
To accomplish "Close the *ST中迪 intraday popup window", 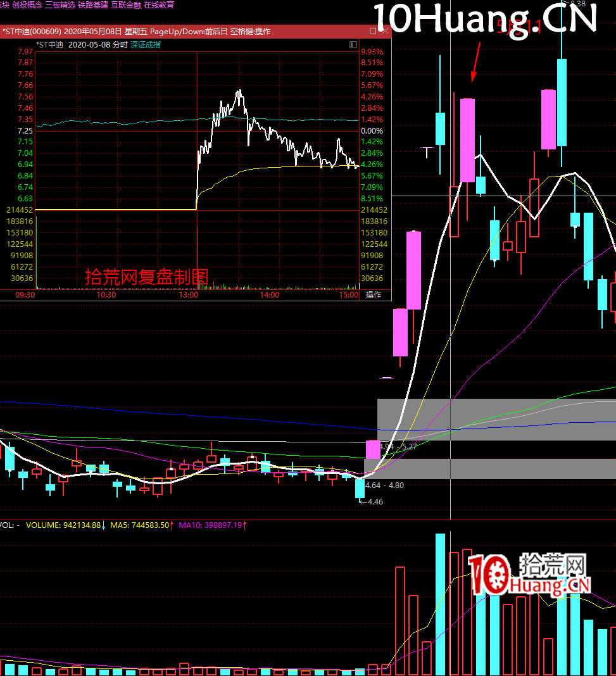I will (385, 31).
